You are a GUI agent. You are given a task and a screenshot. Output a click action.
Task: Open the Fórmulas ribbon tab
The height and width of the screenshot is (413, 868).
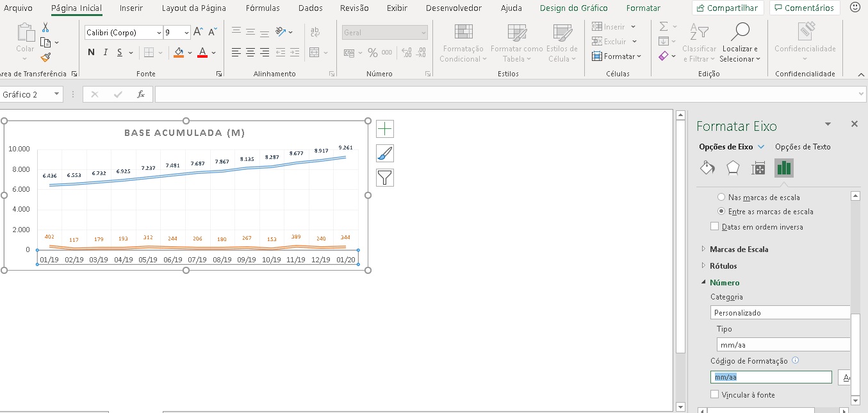pyautogui.click(x=263, y=8)
